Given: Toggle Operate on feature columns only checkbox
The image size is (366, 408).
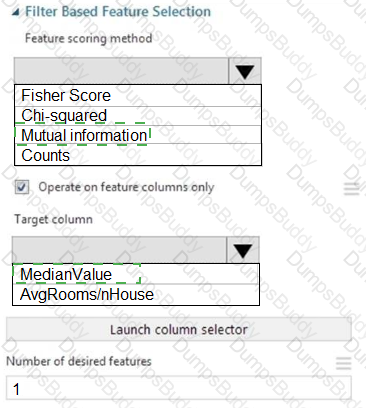Looking at the screenshot, I should (22, 187).
